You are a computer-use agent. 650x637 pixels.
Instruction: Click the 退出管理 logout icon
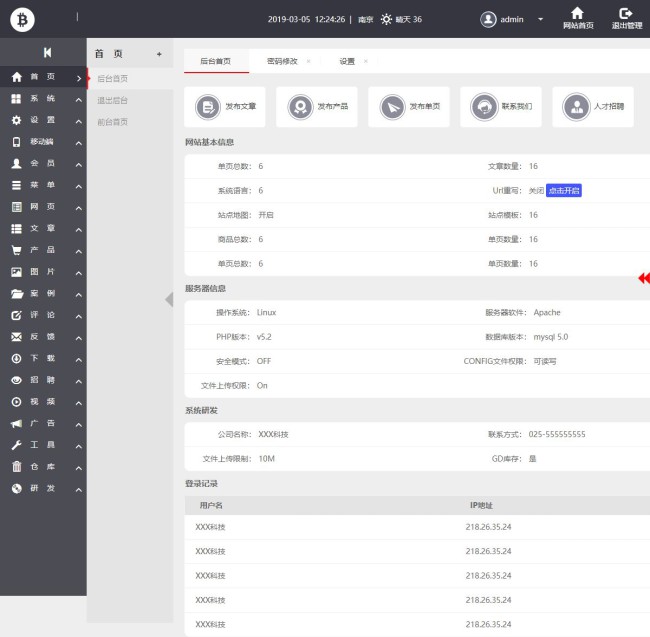[x=626, y=13]
